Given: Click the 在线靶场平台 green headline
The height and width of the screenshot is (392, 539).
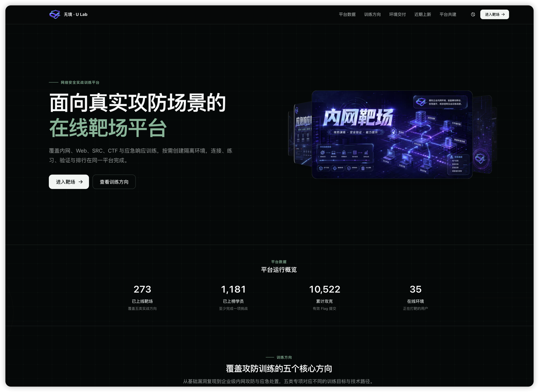Looking at the screenshot, I should pyautogui.click(x=108, y=128).
